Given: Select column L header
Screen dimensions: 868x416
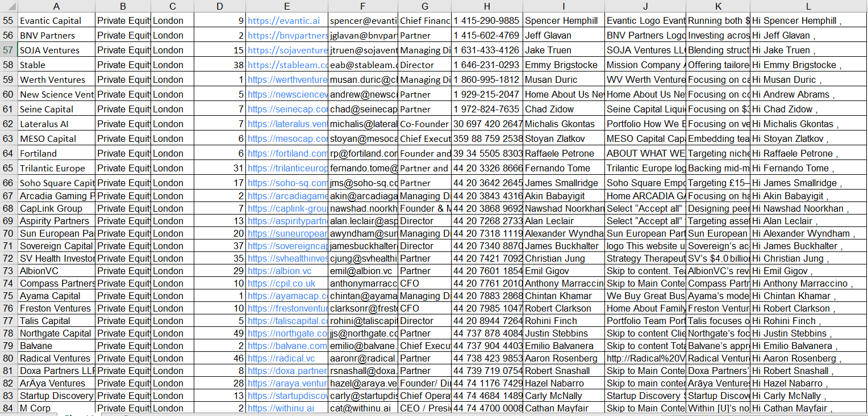Looking at the screenshot, I should click(808, 6).
